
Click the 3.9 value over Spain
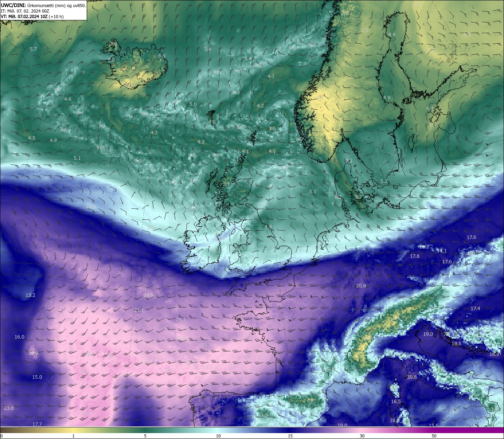[264, 415]
